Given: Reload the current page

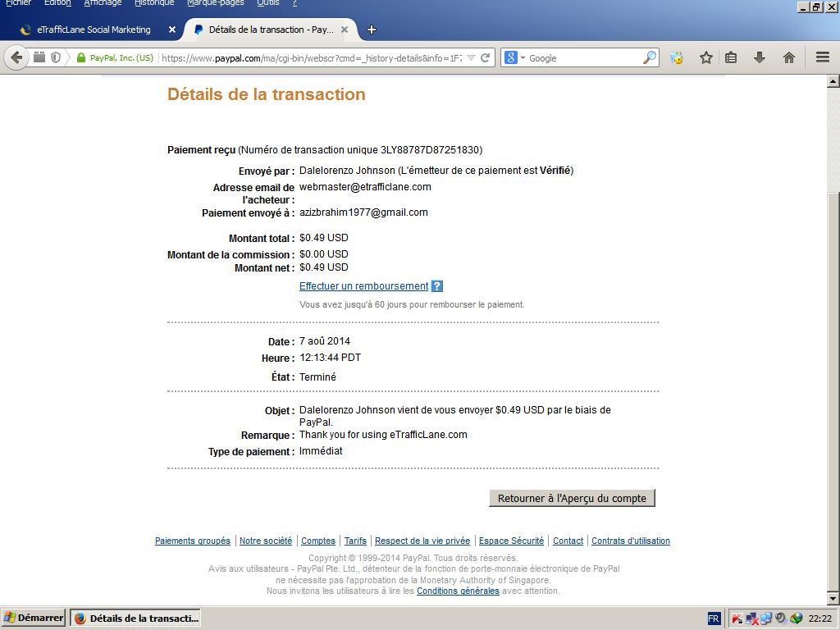Looking at the screenshot, I should click(x=486, y=58).
